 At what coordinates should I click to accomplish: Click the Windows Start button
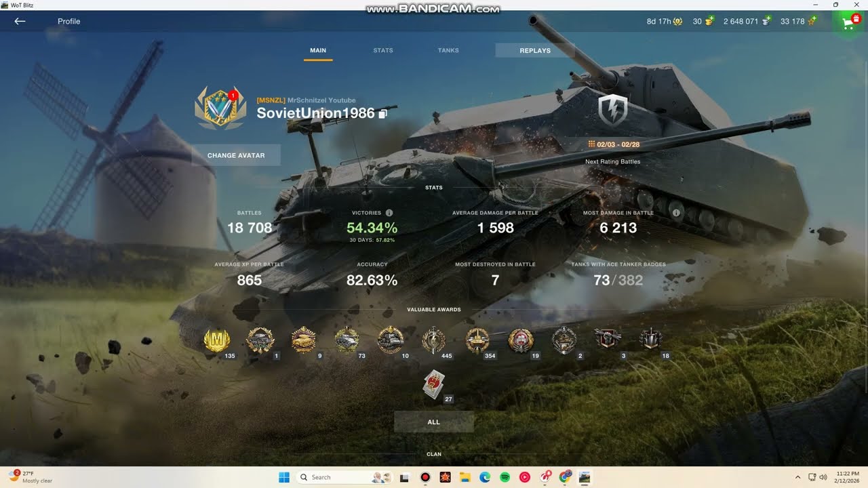coord(284,477)
